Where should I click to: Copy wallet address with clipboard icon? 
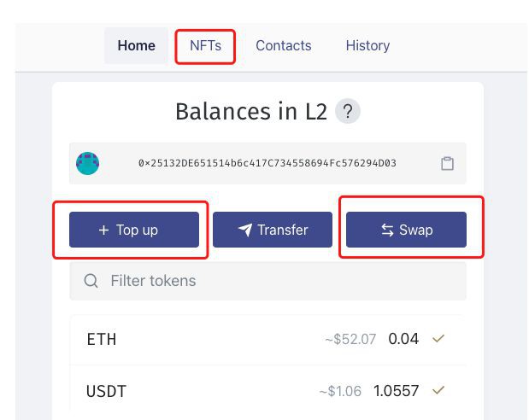(x=447, y=164)
